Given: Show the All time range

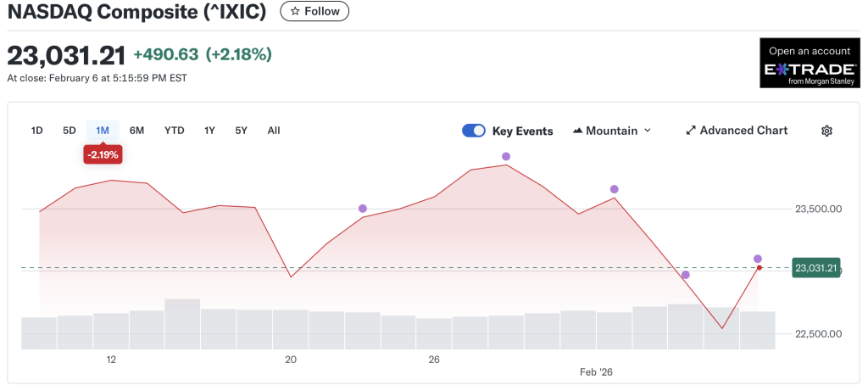Looking at the screenshot, I should coord(274,131).
